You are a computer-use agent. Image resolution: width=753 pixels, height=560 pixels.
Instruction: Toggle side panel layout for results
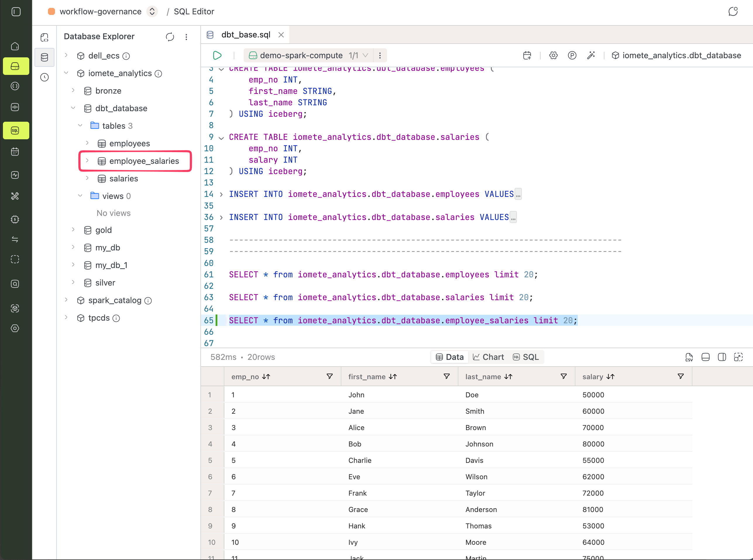point(722,357)
